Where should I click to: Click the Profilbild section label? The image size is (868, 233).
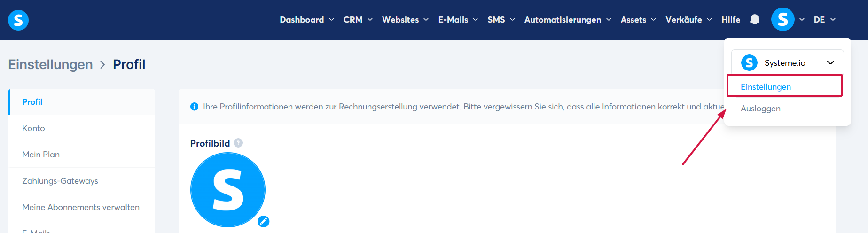[x=210, y=143]
